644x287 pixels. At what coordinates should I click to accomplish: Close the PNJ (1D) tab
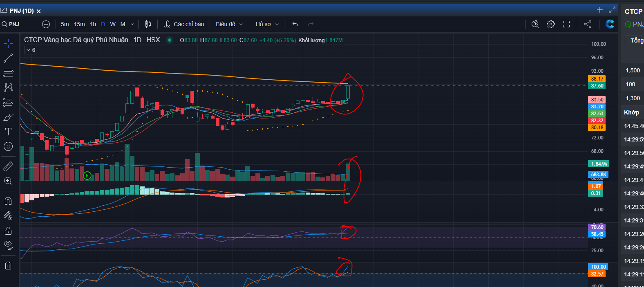[39, 11]
